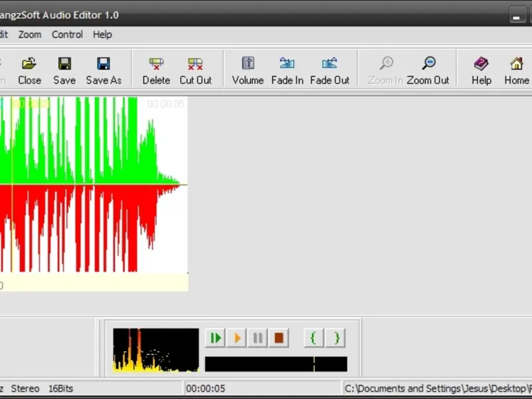This screenshot has width=532, height=399.
Task: Click the spectrum analyzer display
Action: click(x=156, y=350)
